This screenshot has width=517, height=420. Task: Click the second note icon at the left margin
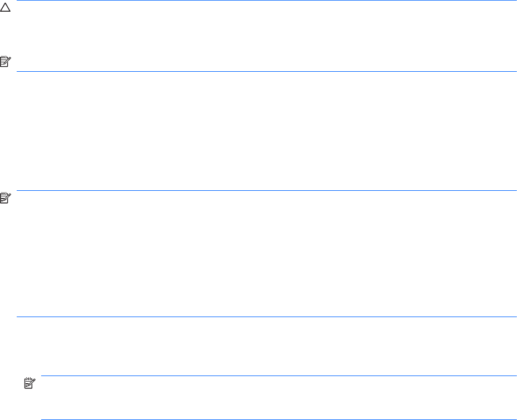click(x=5, y=197)
